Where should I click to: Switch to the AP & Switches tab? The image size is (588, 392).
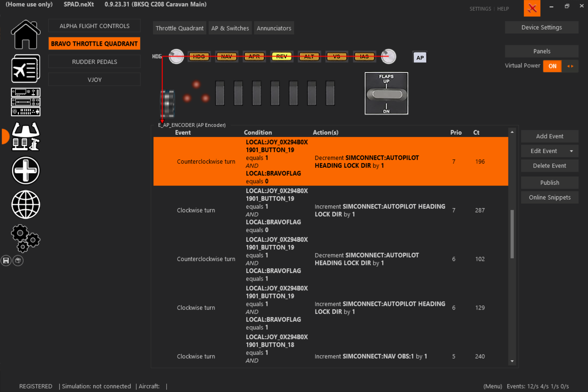230,28
